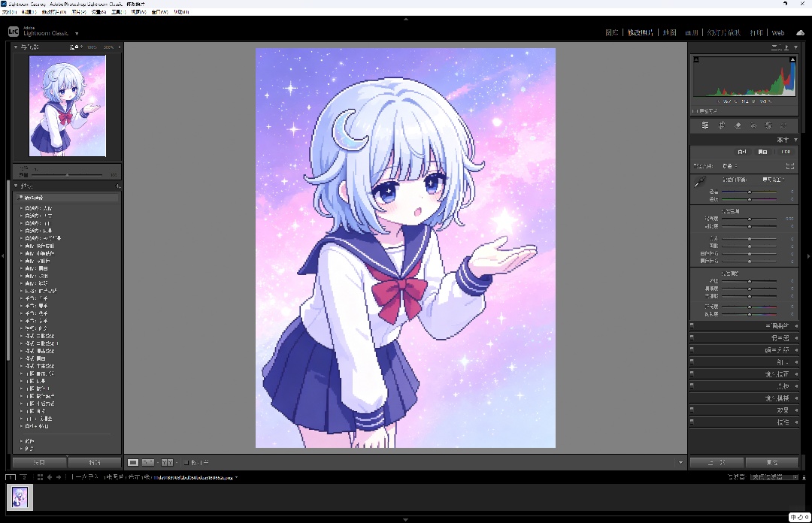Toggle the filter lock switch icon
This screenshot has height=523, width=812.
[804, 477]
